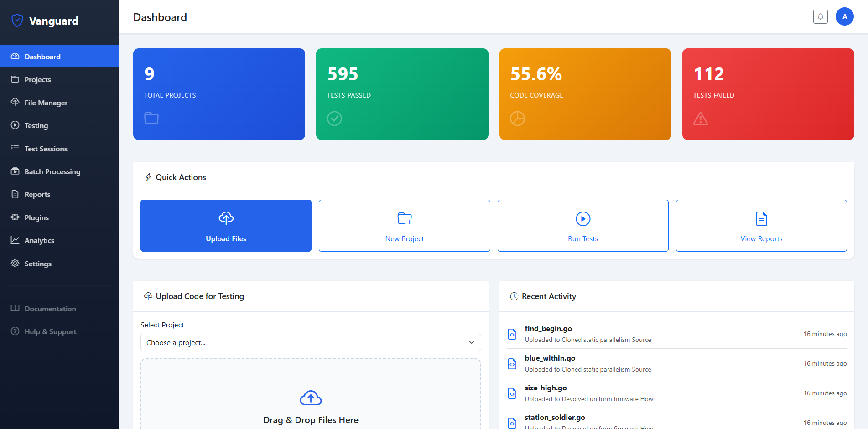Viewport: 868px width, 429px height.
Task: Open the user avatar profile menu
Action: (x=844, y=17)
